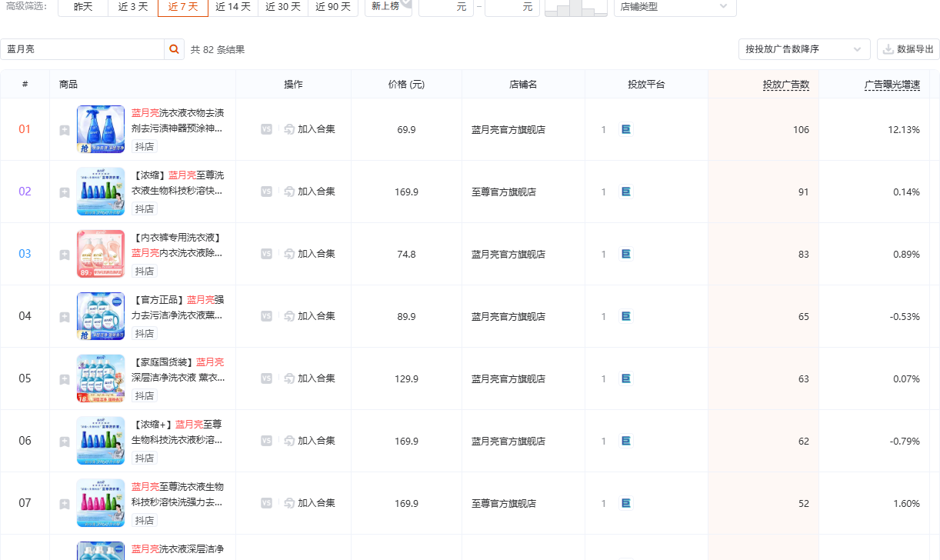Click the VS compare icon in row 04
The image size is (940, 560).
click(x=266, y=316)
